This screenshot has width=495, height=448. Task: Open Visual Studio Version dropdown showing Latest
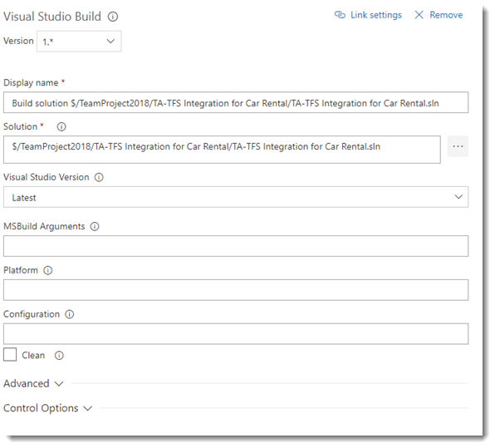pyautogui.click(x=236, y=197)
